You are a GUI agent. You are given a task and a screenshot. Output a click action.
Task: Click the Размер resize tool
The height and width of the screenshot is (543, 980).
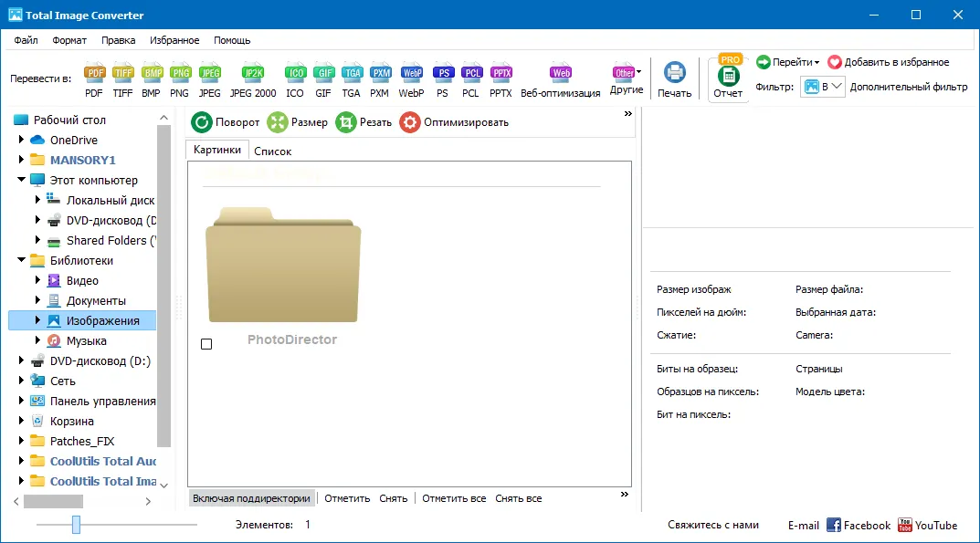tap(298, 122)
